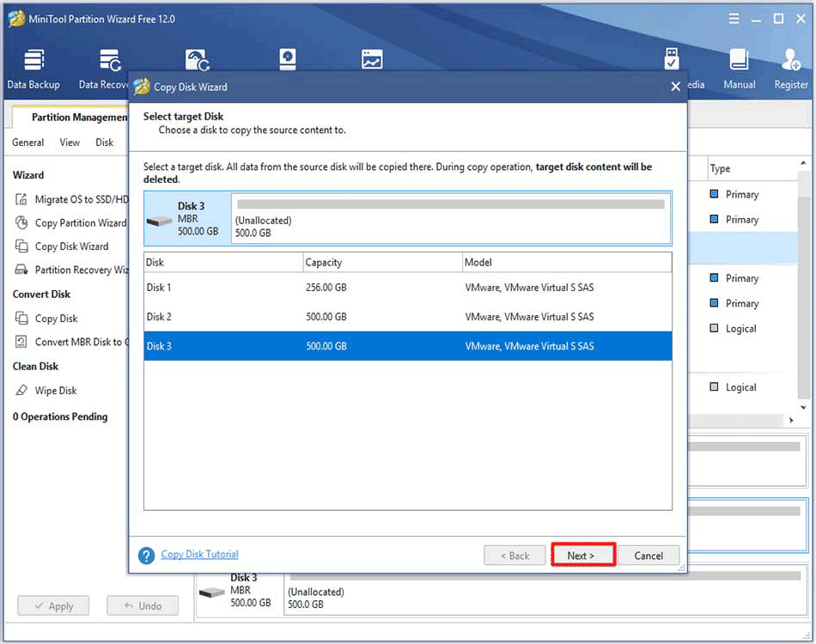Choose Wipe Disk under Clean Disk
This screenshot has height=644, width=816.
pyautogui.click(x=46, y=390)
